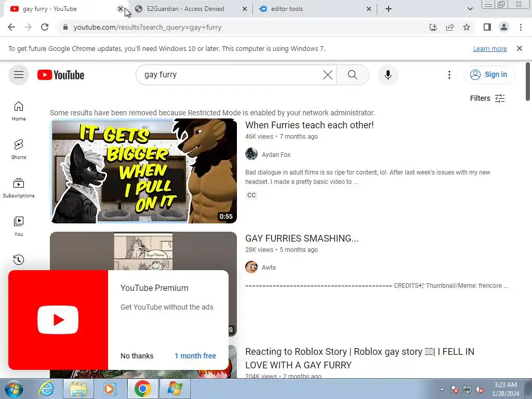Click Learn more link in update bar
Screen dimensions: 532x399
[490, 48]
